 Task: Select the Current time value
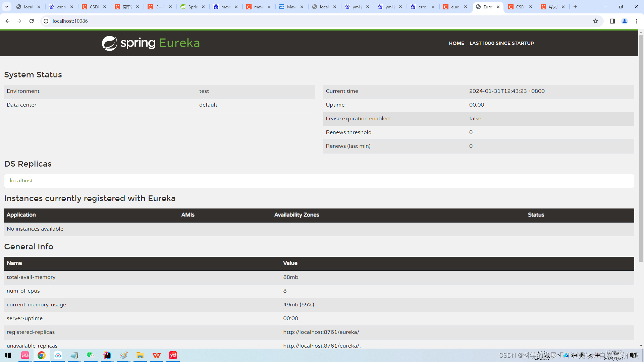pyautogui.click(x=507, y=91)
